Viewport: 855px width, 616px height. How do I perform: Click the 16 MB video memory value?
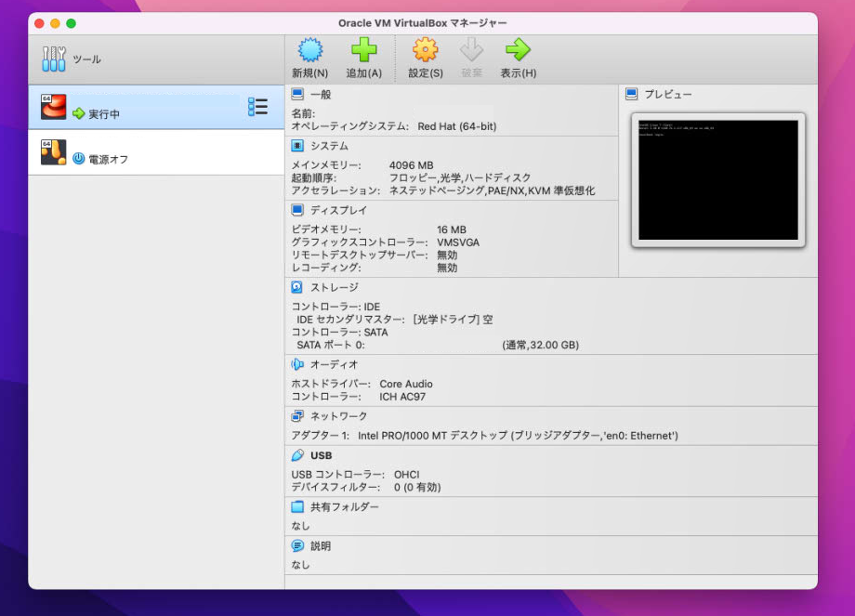point(452,229)
